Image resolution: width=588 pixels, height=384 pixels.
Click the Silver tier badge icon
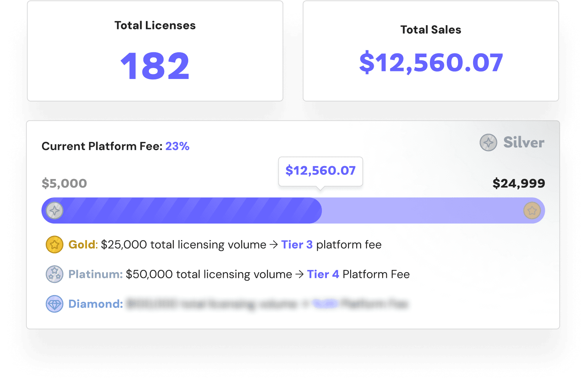[x=488, y=143]
